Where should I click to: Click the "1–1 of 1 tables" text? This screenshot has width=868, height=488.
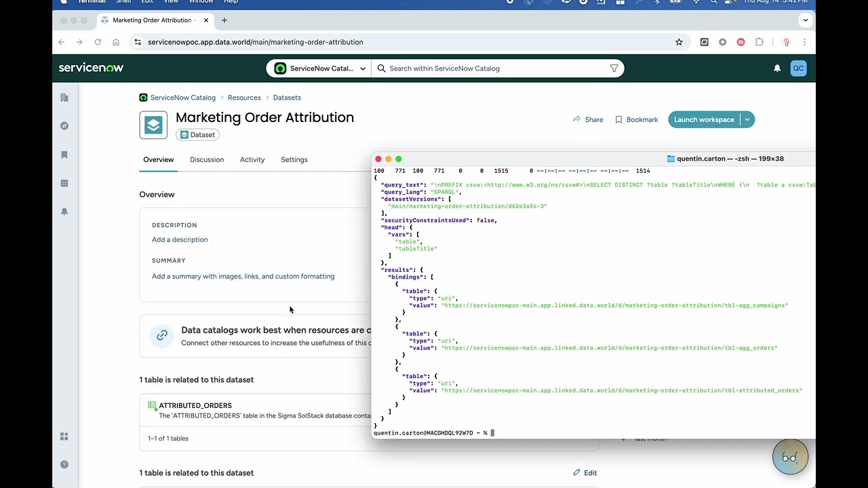(x=168, y=439)
